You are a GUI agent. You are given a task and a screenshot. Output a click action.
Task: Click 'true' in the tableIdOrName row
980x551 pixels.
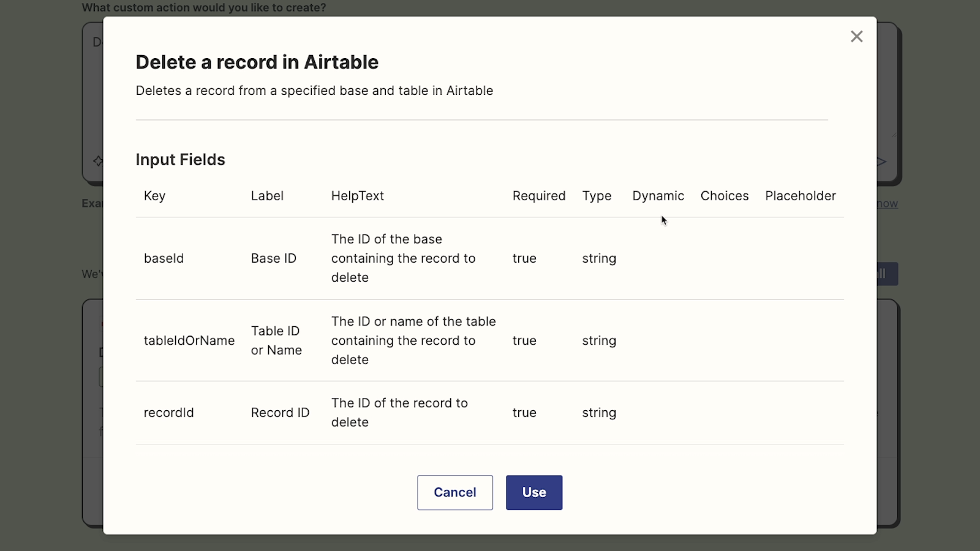[x=524, y=340]
